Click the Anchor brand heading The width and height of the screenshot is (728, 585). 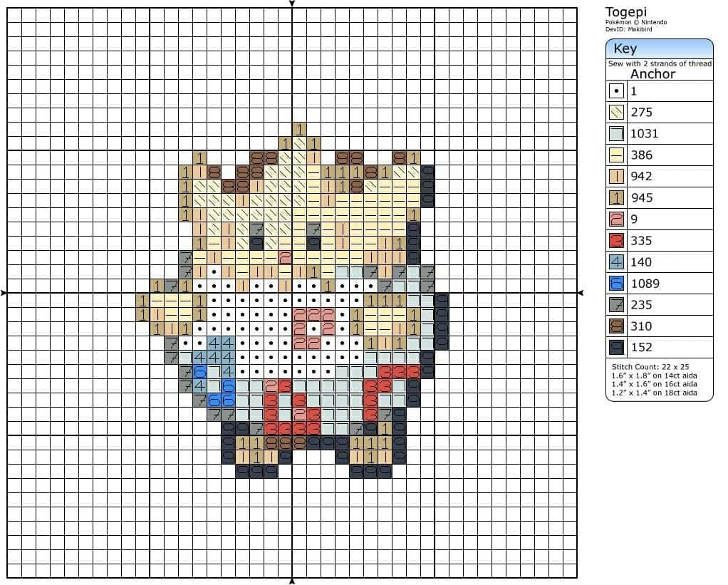click(652, 74)
